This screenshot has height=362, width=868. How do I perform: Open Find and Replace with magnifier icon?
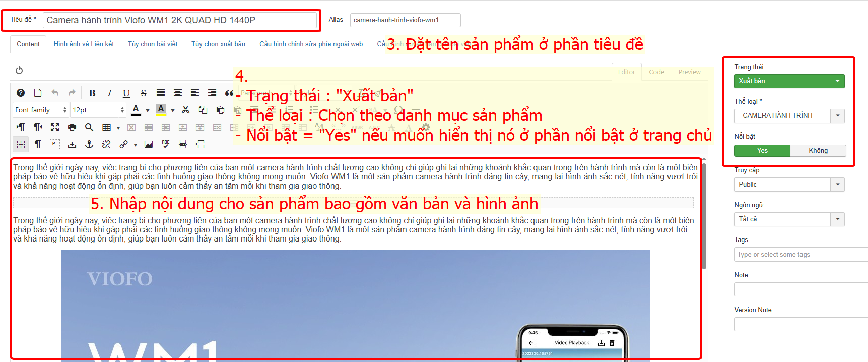coord(89,127)
